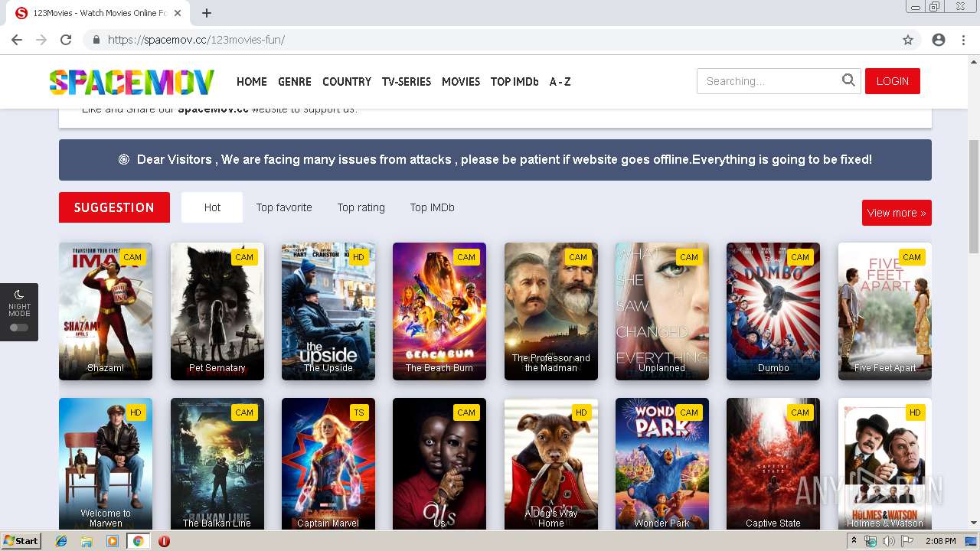Image resolution: width=980 pixels, height=551 pixels.
Task: Go to MOVIES section
Action: [461, 82]
